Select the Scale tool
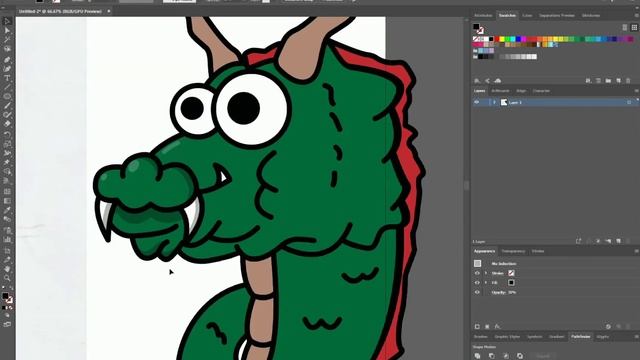This screenshot has height=360, width=640. (x=7, y=144)
